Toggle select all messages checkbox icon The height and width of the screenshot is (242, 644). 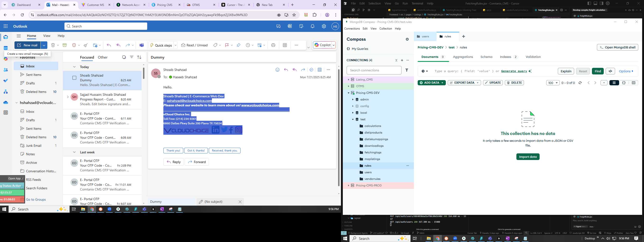point(124,57)
